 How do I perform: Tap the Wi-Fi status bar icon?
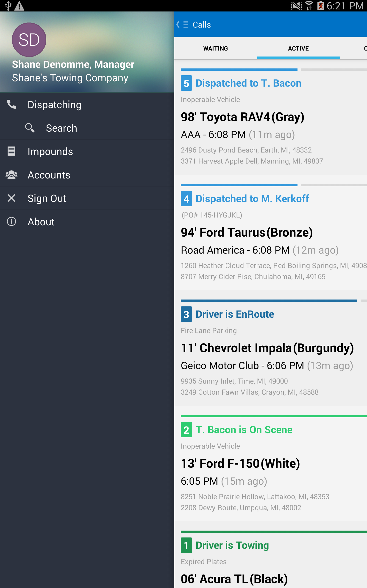(309, 6)
